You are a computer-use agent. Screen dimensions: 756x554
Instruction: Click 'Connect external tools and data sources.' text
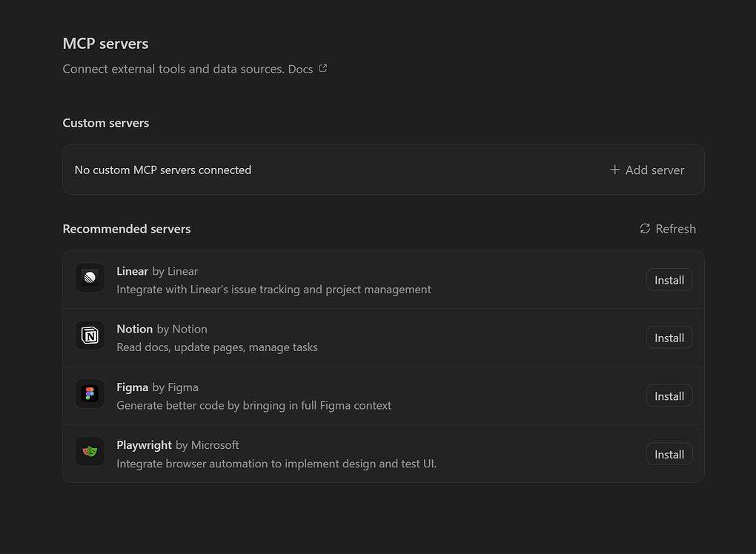(x=173, y=69)
